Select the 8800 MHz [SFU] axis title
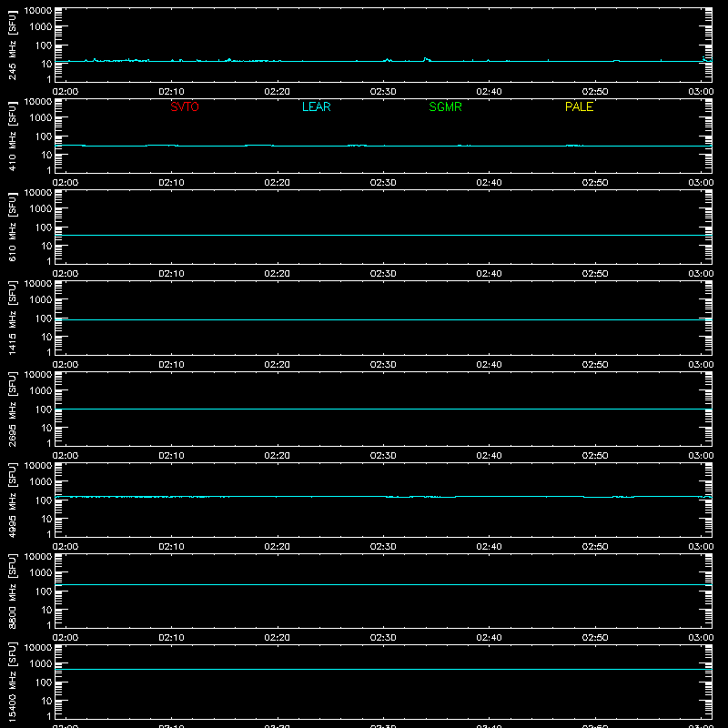The image size is (728, 728). pyautogui.click(x=12, y=591)
